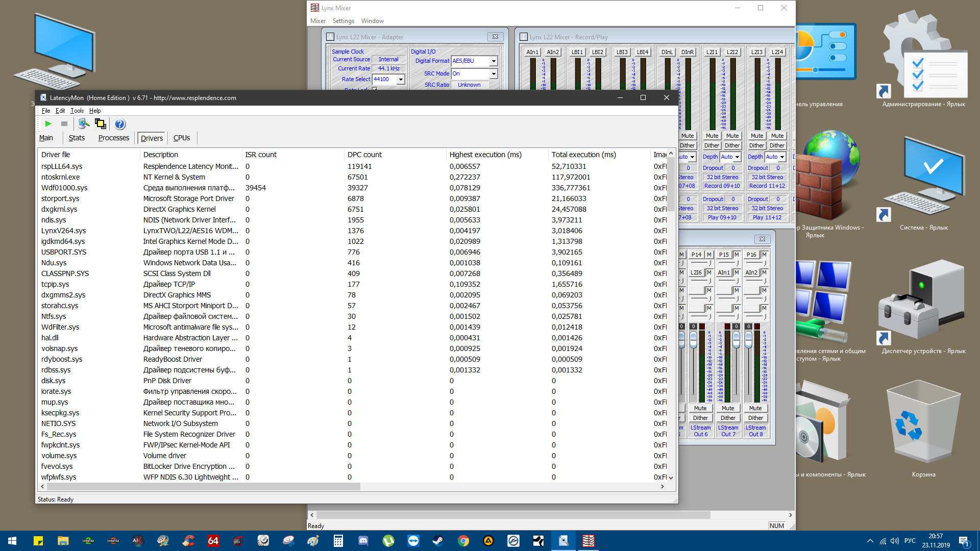Toggle the M button beside P14
The height and width of the screenshot is (551, 980).
pyautogui.click(x=709, y=255)
